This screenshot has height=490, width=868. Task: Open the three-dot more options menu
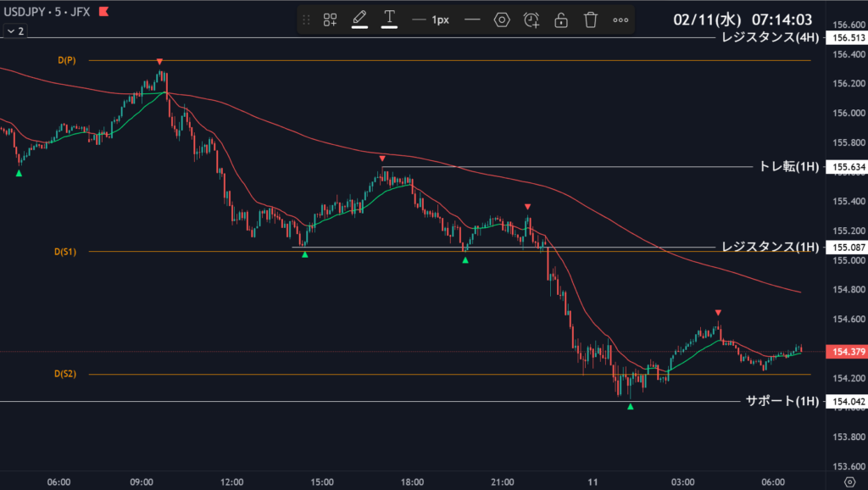pos(620,19)
